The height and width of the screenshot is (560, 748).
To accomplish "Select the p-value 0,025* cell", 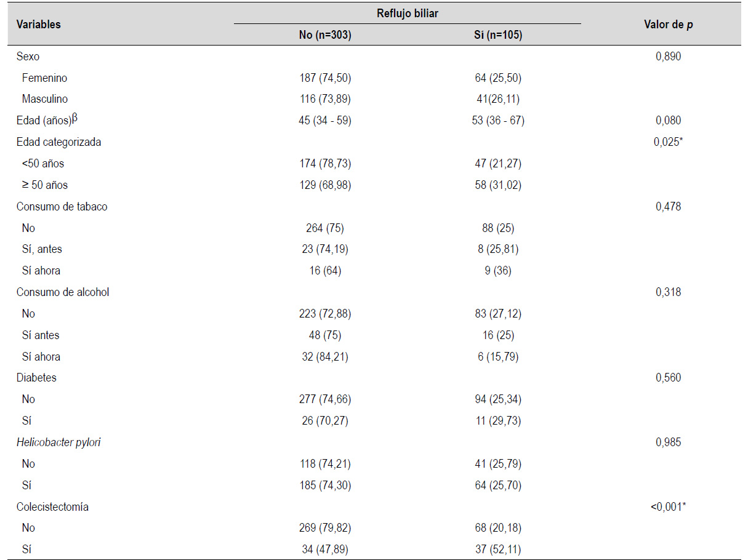I will click(x=667, y=142).
